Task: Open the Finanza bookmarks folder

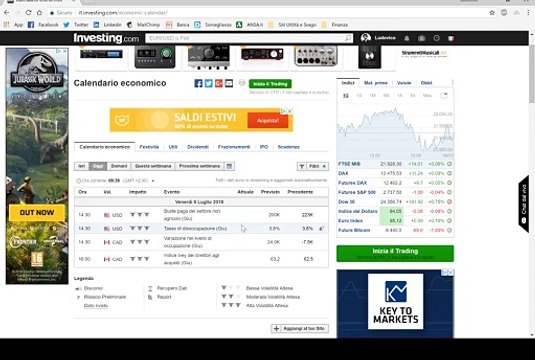Action: (x=335, y=25)
